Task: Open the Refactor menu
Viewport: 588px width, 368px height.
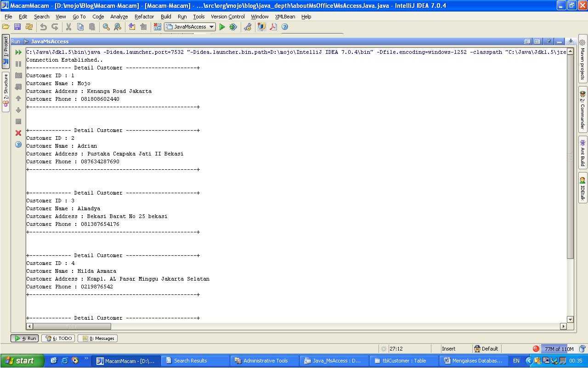Action: (x=144, y=17)
